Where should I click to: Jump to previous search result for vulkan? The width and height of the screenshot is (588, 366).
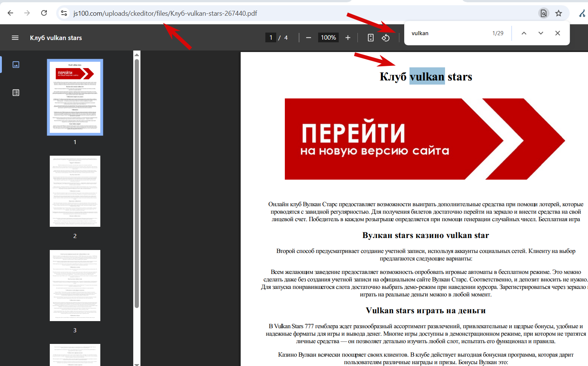pyautogui.click(x=524, y=33)
